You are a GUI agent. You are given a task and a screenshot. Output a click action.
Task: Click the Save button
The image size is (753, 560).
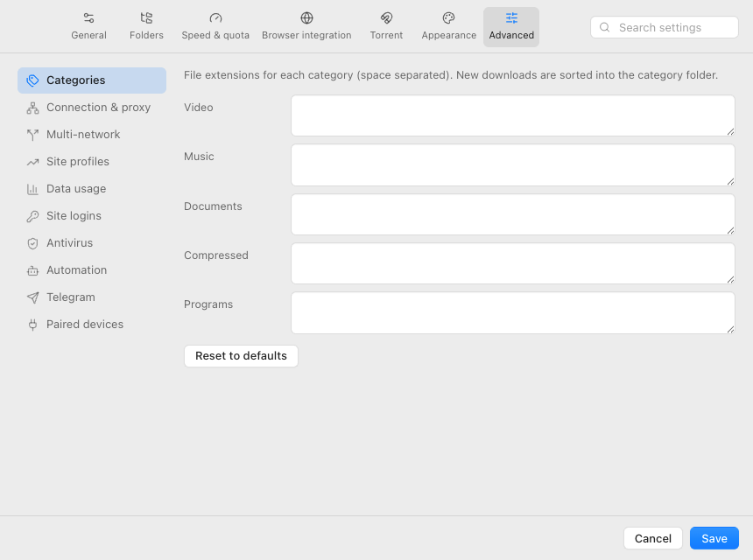pyautogui.click(x=714, y=538)
